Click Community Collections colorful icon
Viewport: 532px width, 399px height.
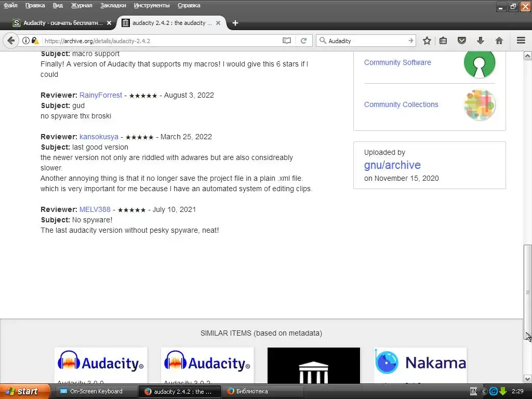click(480, 105)
